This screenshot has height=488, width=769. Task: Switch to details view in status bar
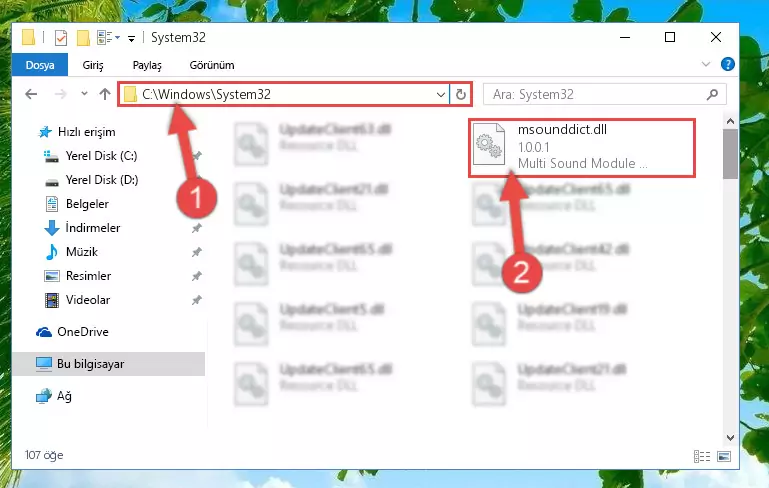click(x=702, y=457)
